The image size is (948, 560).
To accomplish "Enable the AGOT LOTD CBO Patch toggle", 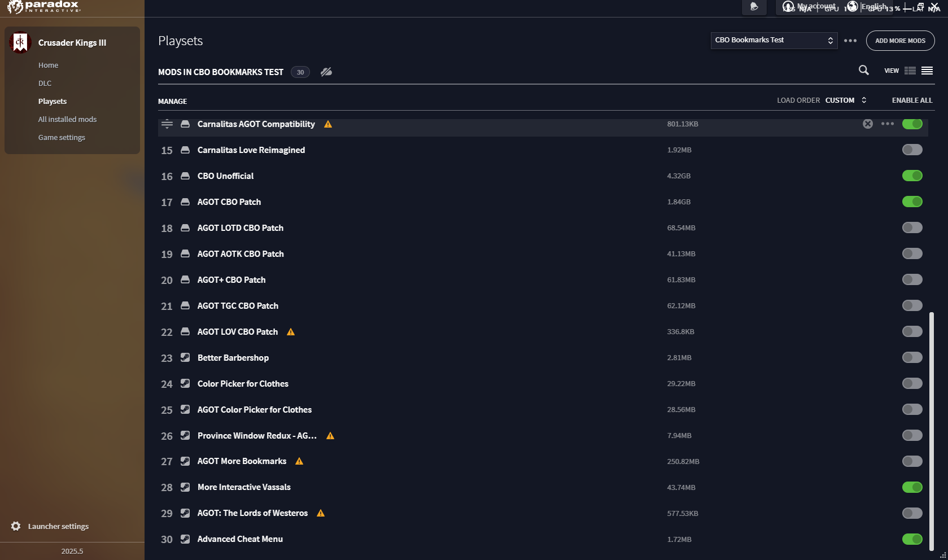I will coord(912,228).
